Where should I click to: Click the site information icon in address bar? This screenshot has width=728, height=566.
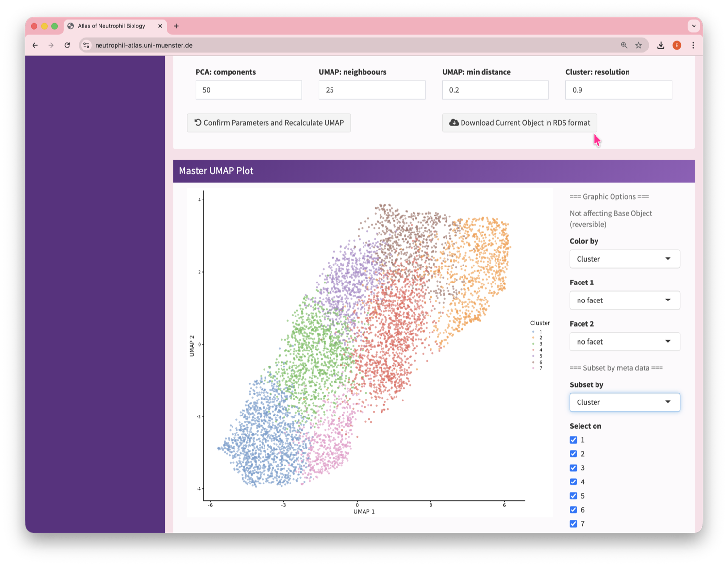(x=86, y=45)
